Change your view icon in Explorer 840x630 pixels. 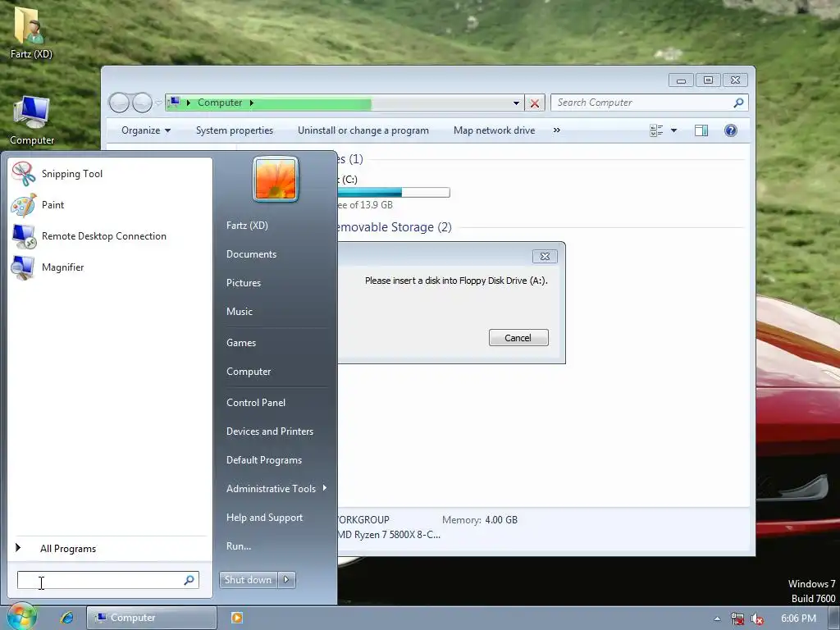(656, 130)
